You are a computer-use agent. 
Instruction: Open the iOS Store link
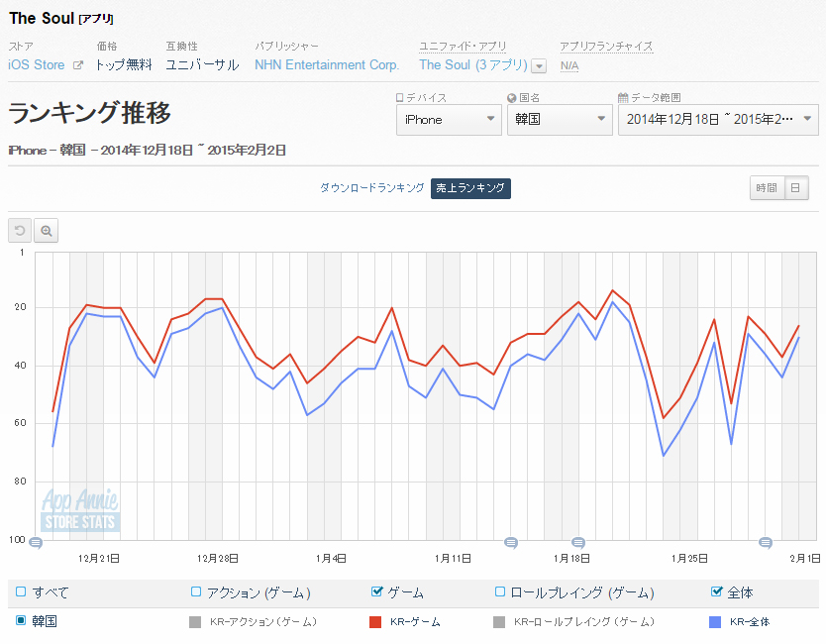pyautogui.click(x=37, y=64)
